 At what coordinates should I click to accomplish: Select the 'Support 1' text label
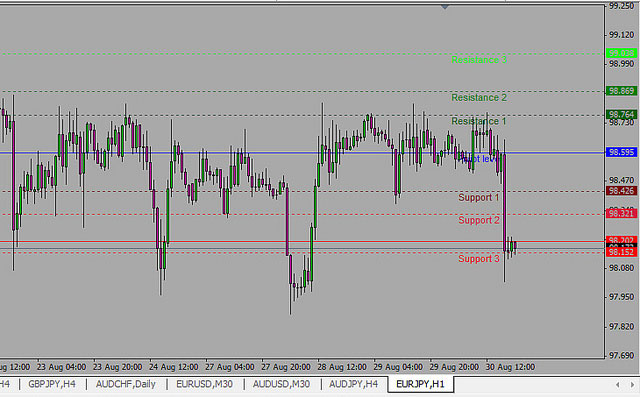point(479,197)
